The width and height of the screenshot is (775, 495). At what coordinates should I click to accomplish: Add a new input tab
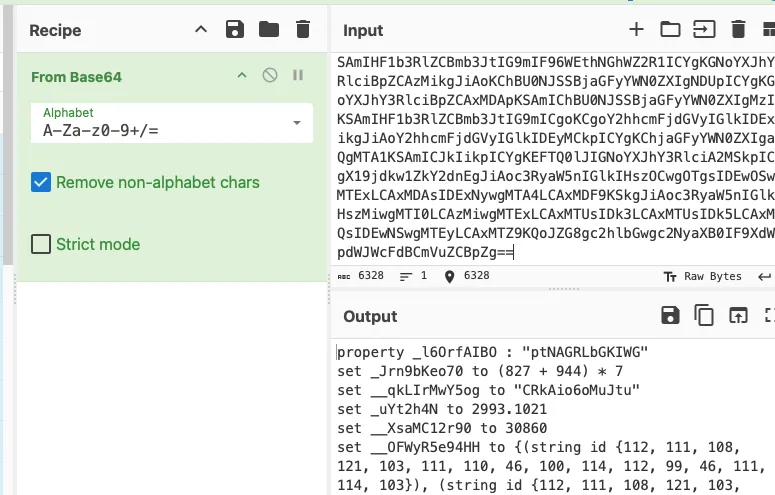coord(636,30)
